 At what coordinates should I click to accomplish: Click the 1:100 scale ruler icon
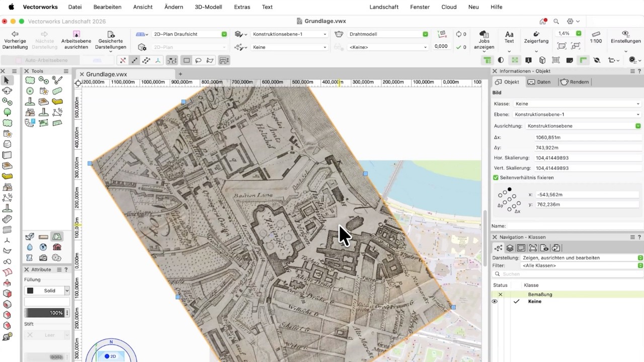(x=596, y=37)
